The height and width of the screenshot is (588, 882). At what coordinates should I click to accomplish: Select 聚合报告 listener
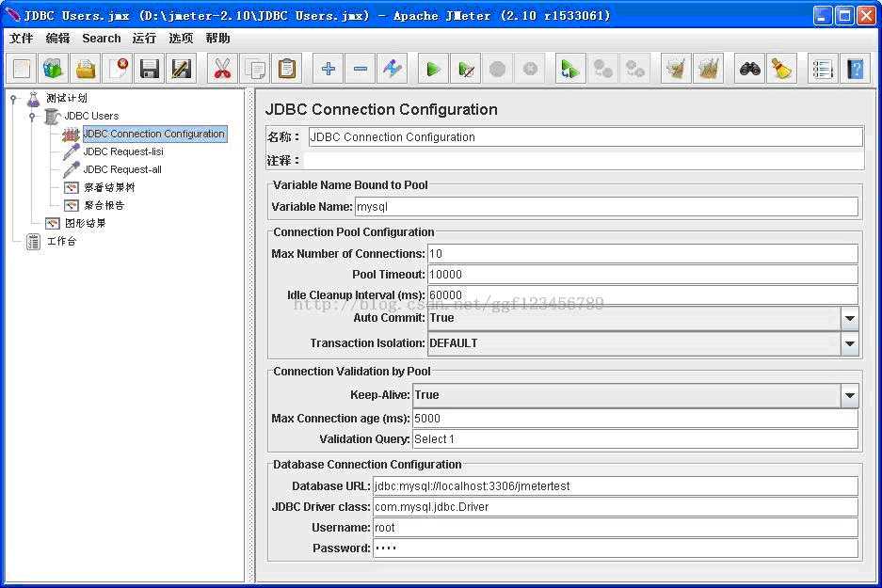(104, 206)
